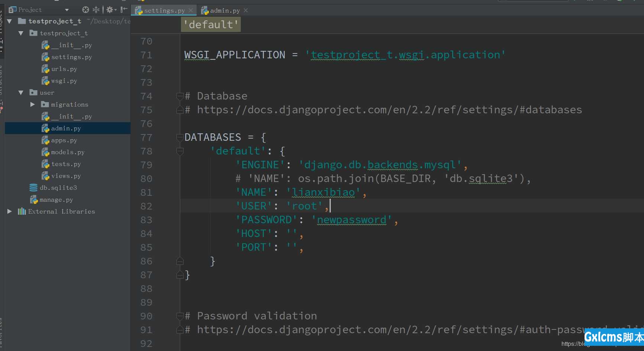The width and height of the screenshot is (644, 351).
Task: Fold Password validation comment at line 90
Action: pos(180,316)
